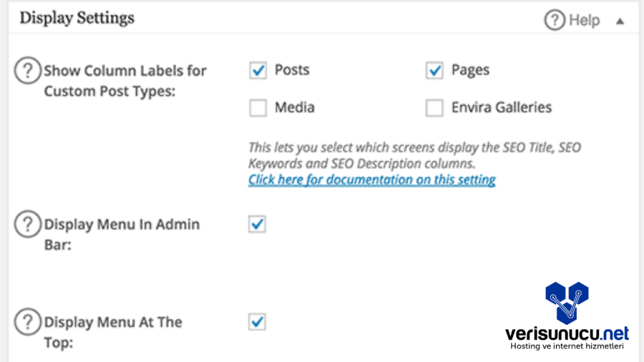Open the documentation link for this setting
Image resolution: width=644 pixels, height=362 pixels.
point(372,180)
